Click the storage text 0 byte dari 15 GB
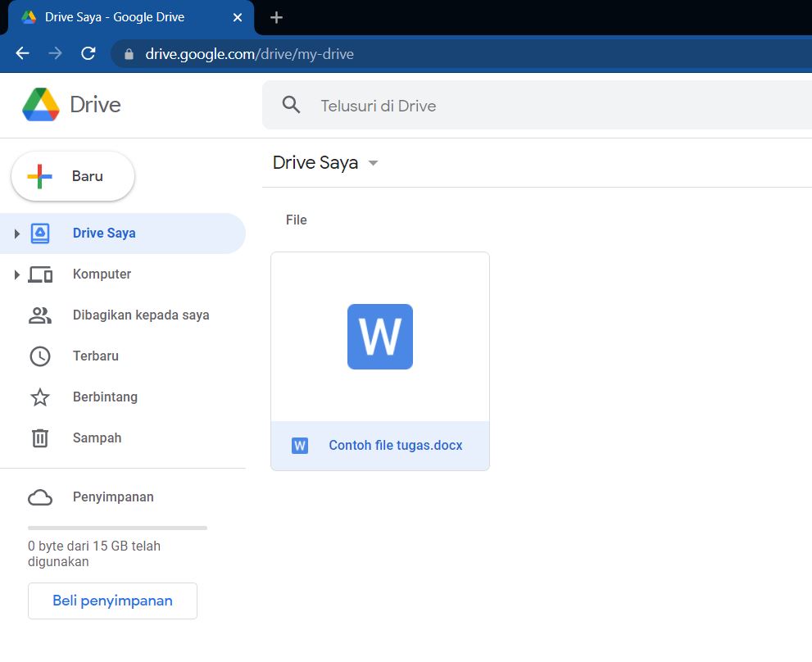 (x=94, y=554)
